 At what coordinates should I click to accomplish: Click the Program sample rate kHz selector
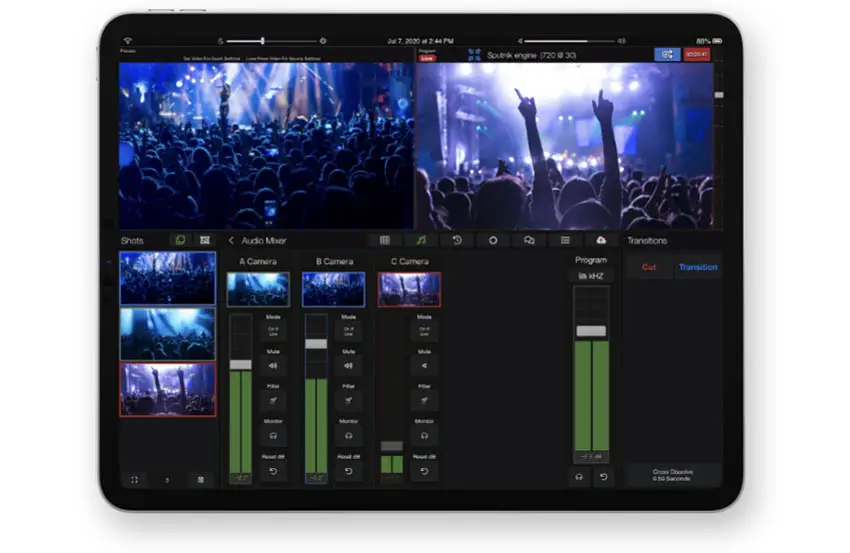point(591,276)
